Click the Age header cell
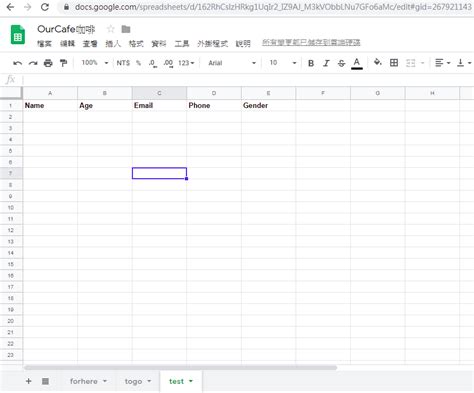Screen dimensions: 474x393 105,105
